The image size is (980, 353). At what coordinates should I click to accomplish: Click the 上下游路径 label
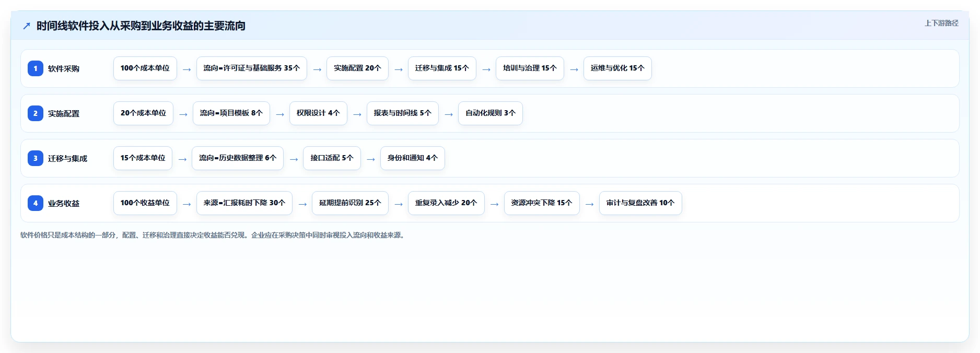point(941,23)
